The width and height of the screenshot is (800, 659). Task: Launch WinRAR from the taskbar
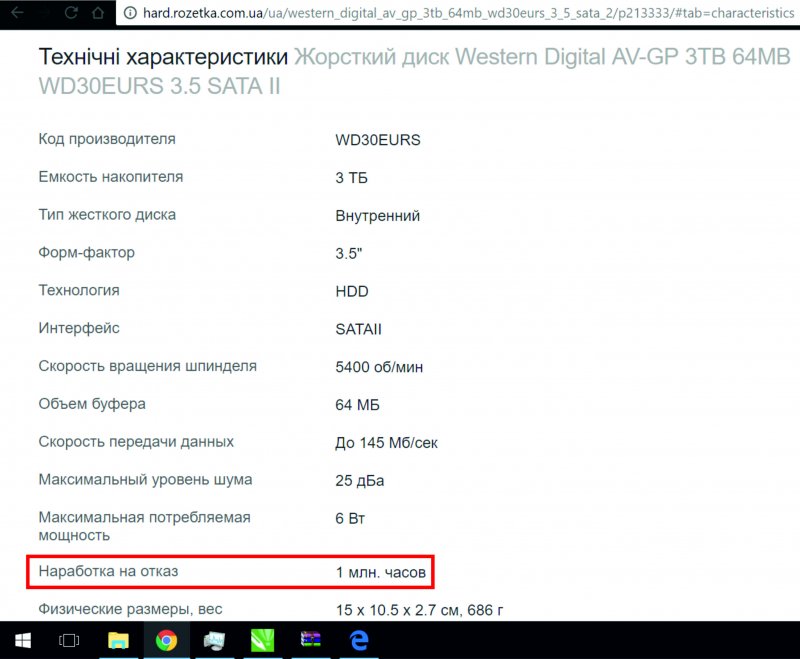(x=310, y=640)
